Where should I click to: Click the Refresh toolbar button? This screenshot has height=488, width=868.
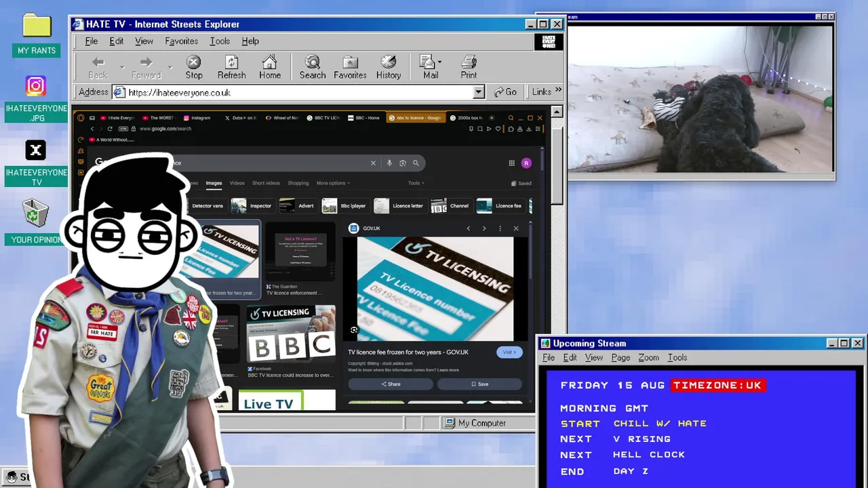[231, 67]
